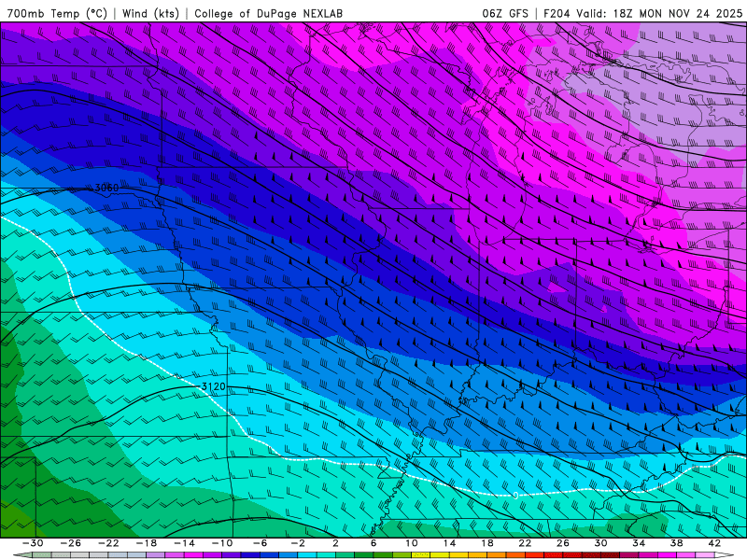Click the F204 Valid: 18Z MON NOV 24 2025 text
The width and height of the screenshot is (747, 560).
click(642, 13)
